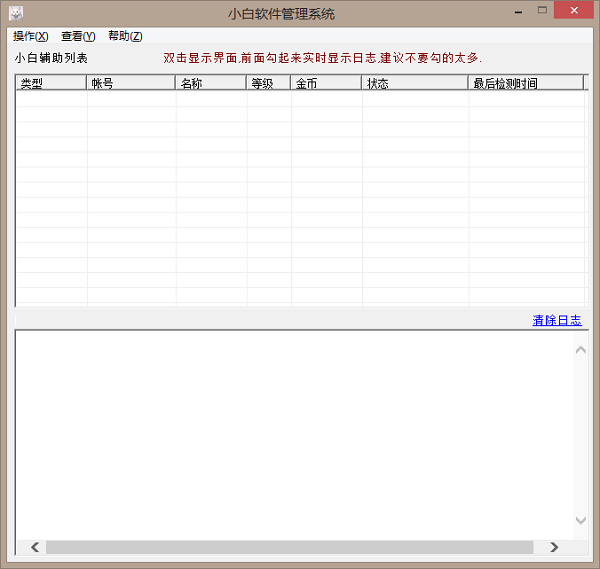
Task: Open the 操作(X) menu
Action: point(31,36)
